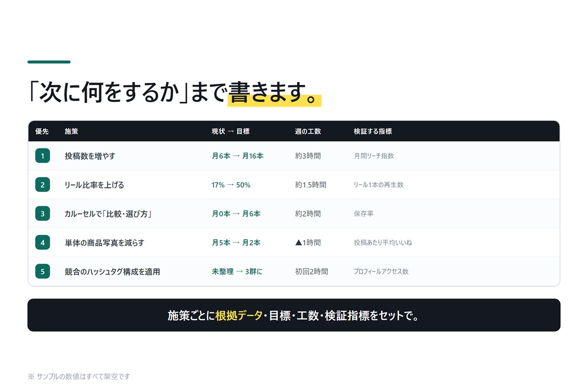Click the 17% → 50% value
This screenshot has width=588, height=392.
231,185
